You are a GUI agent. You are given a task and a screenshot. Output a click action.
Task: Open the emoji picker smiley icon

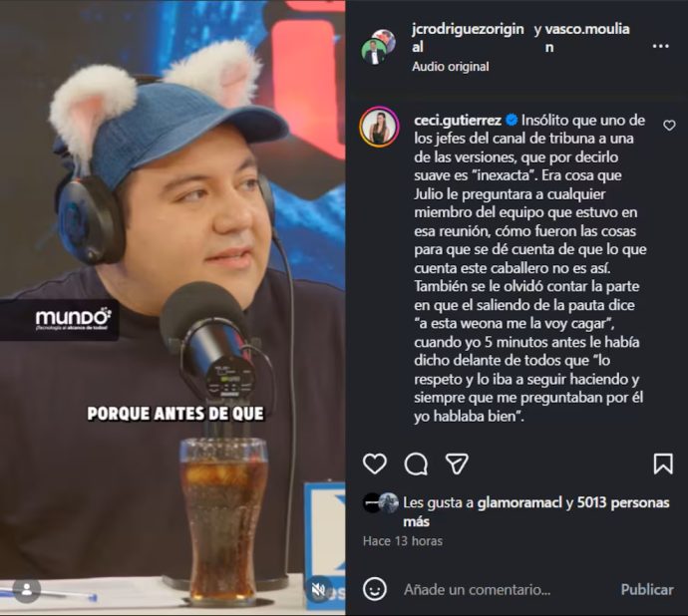click(375, 589)
